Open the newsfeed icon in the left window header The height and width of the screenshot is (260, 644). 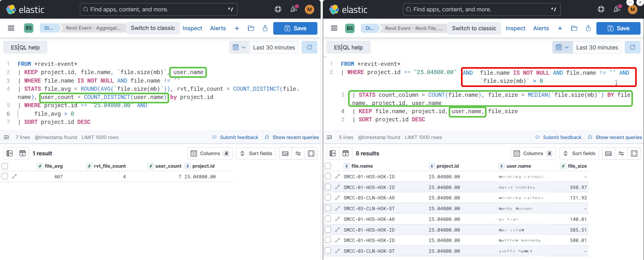click(x=294, y=9)
